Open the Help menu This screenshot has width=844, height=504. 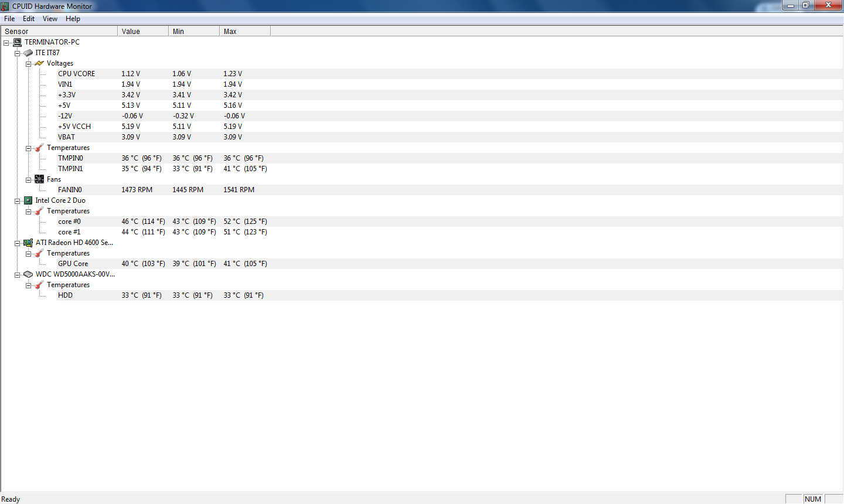[73, 19]
